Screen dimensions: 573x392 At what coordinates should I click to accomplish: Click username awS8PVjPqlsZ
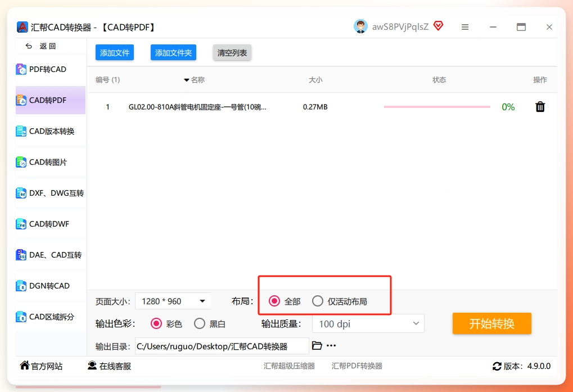point(400,26)
